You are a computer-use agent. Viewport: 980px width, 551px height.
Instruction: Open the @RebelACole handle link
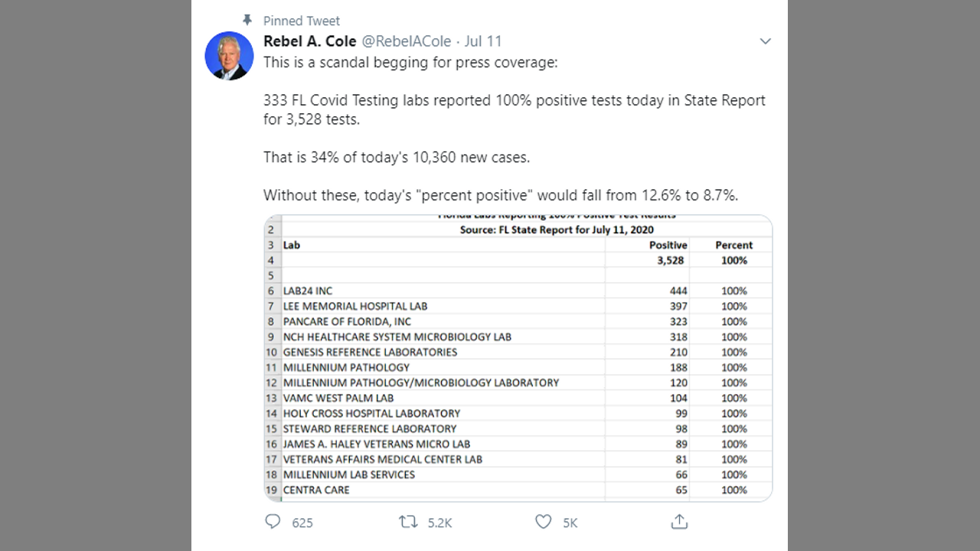point(407,41)
